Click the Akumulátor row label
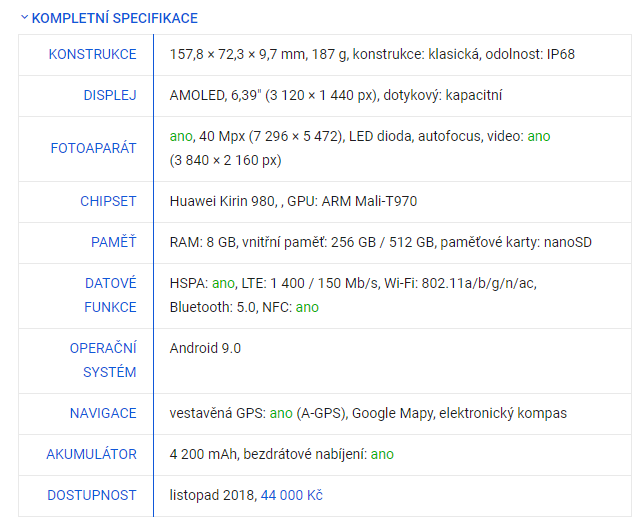Image resolution: width=635 pixels, height=520 pixels. pyautogui.click(x=91, y=454)
